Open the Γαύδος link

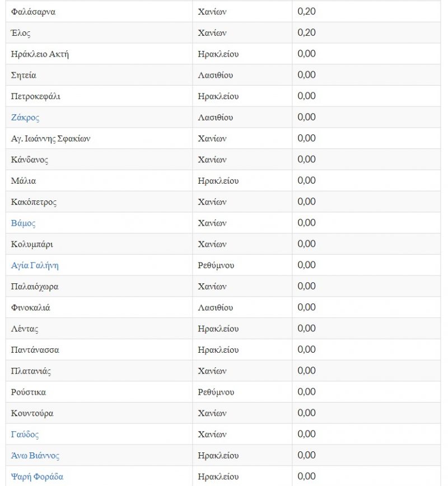coord(25,434)
